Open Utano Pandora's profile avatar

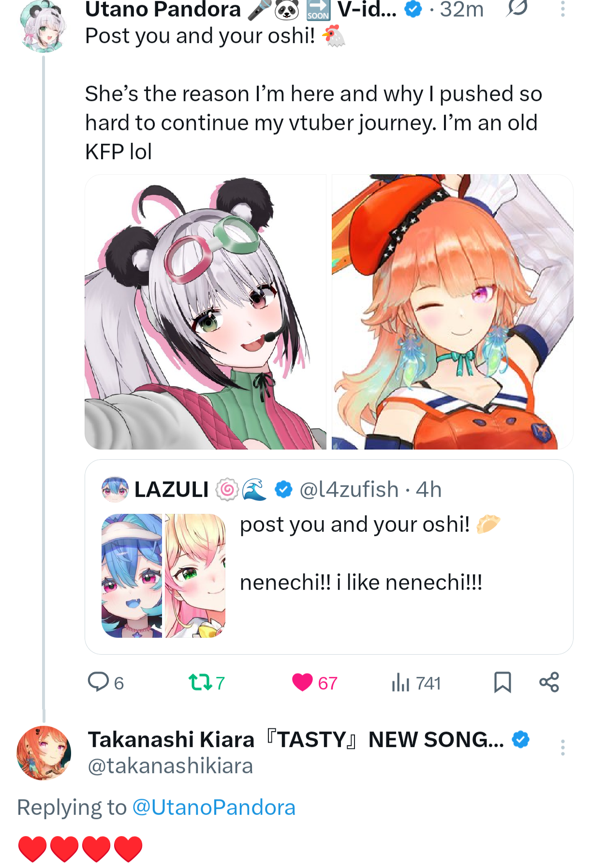pyautogui.click(x=43, y=26)
